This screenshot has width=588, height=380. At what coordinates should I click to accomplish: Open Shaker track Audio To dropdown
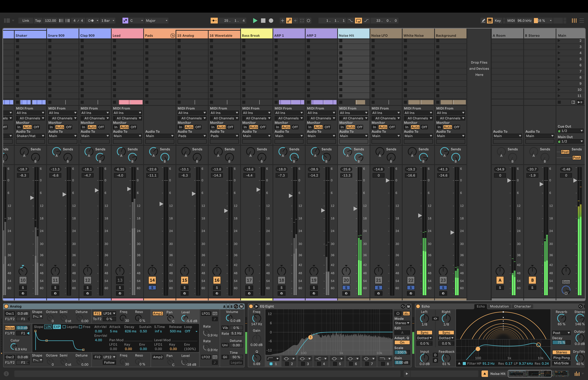[x=30, y=136]
